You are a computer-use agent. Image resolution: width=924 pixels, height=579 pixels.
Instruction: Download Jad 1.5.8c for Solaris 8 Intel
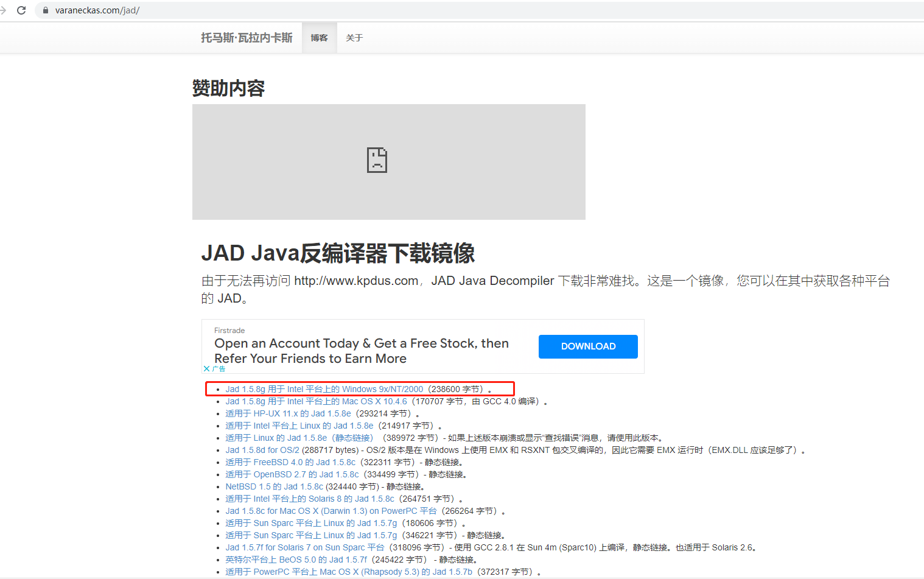pyautogui.click(x=310, y=499)
